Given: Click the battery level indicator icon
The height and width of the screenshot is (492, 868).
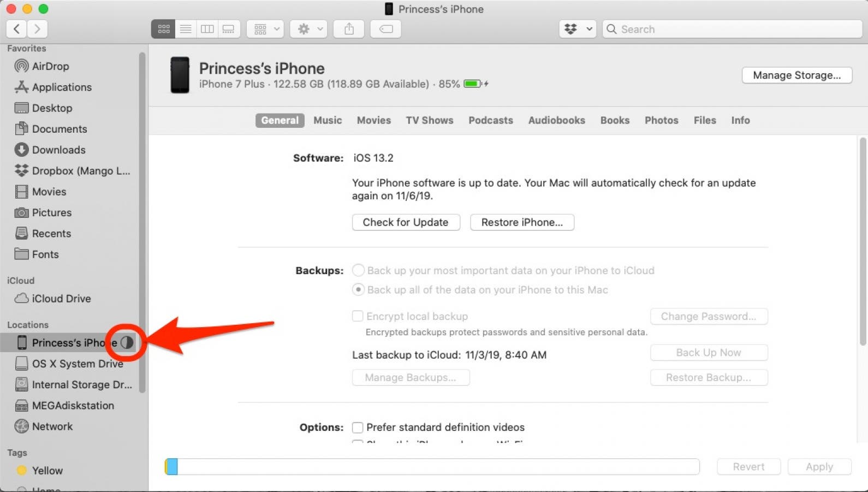Looking at the screenshot, I should coord(473,84).
